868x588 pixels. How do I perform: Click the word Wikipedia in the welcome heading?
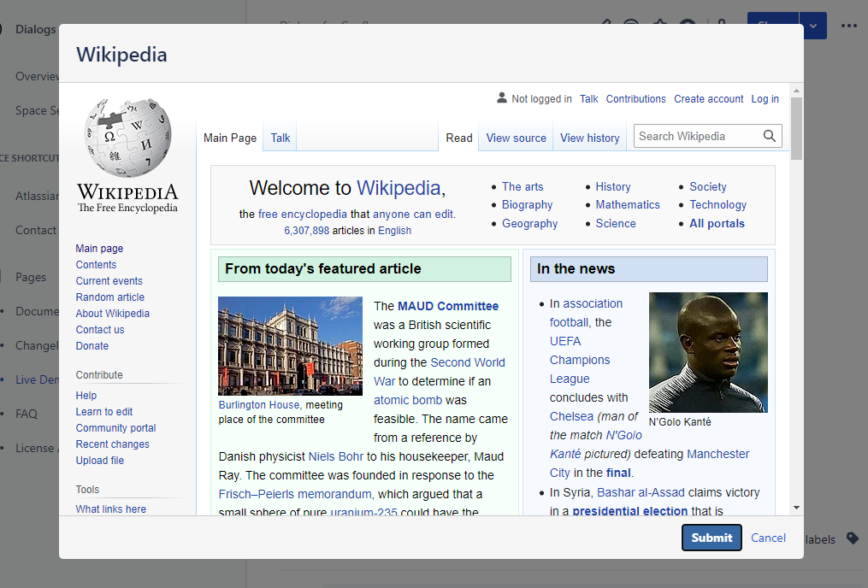tap(399, 188)
